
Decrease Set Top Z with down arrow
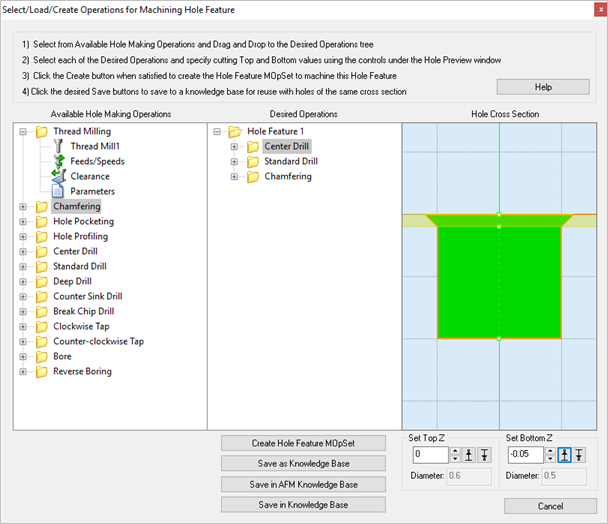[455, 459]
